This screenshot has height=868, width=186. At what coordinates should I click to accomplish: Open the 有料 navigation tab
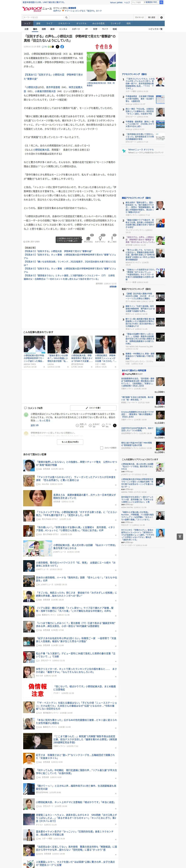pyautogui.click(x=128, y=24)
